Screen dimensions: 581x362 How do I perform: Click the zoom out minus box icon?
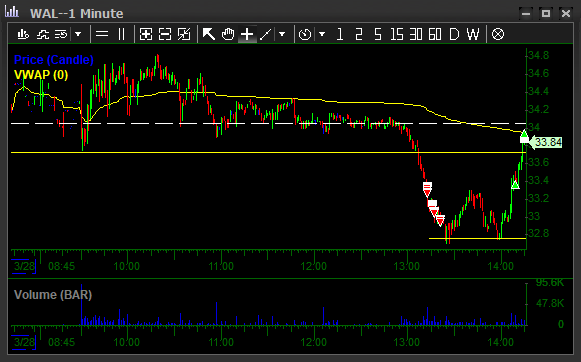click(x=165, y=34)
